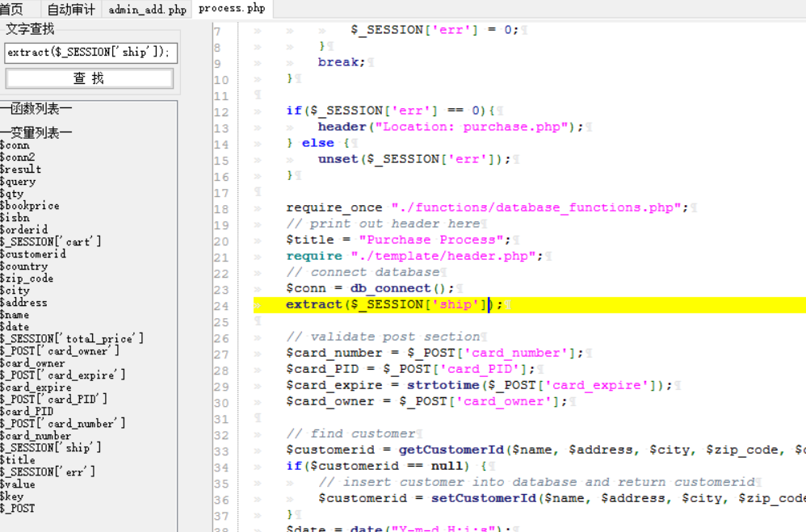The image size is (806, 532).
Task: Click $_POST at the bottom of the variable list
Action: tap(18, 509)
